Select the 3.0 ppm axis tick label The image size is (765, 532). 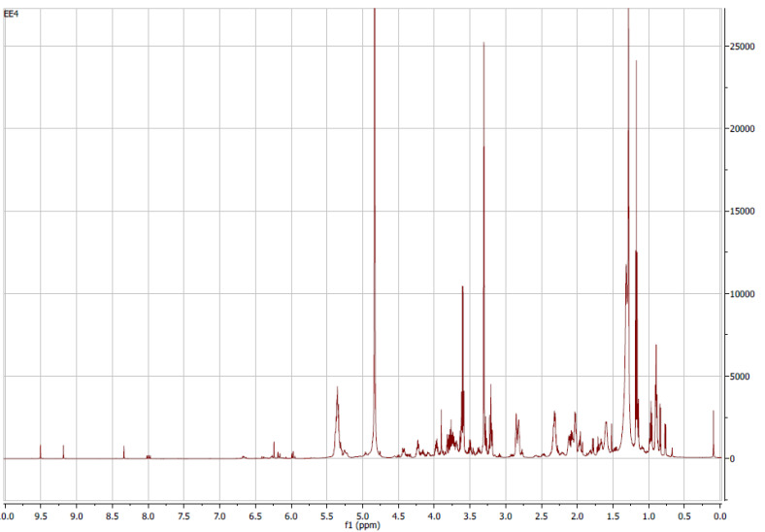(x=506, y=516)
